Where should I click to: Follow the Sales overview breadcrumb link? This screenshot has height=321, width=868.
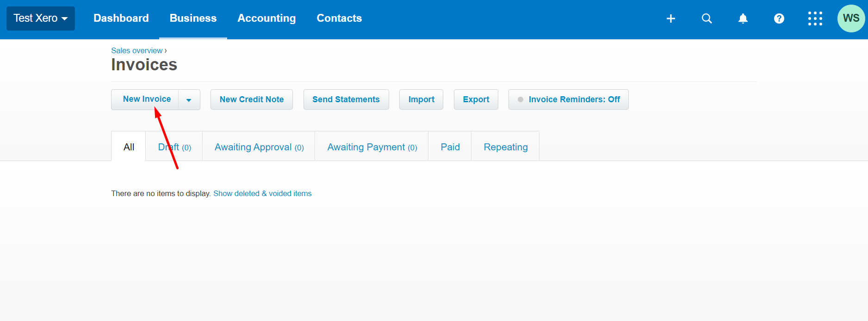point(136,50)
